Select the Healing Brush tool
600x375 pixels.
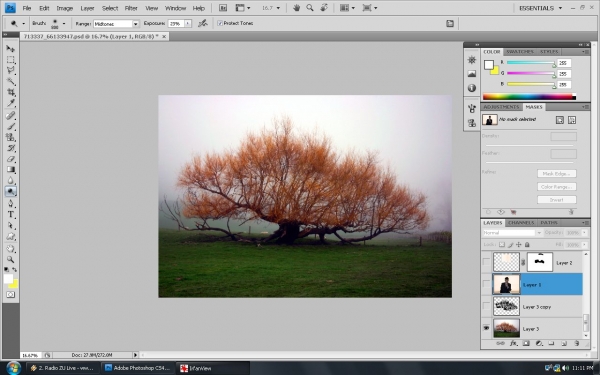click(10, 116)
